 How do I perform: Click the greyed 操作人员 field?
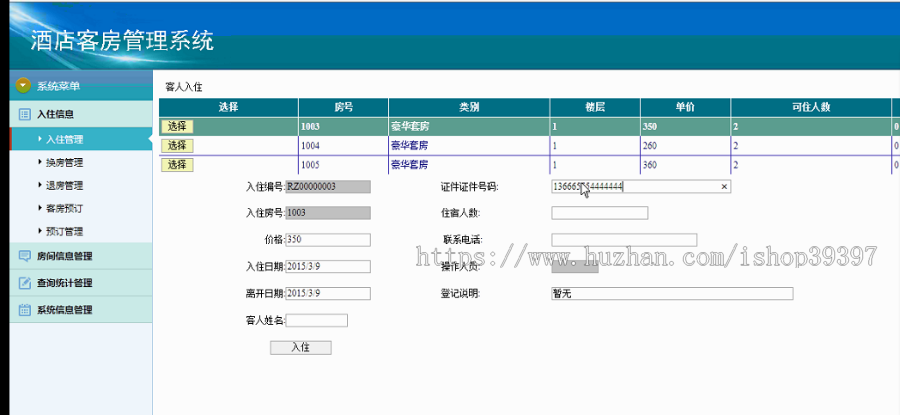pos(575,266)
